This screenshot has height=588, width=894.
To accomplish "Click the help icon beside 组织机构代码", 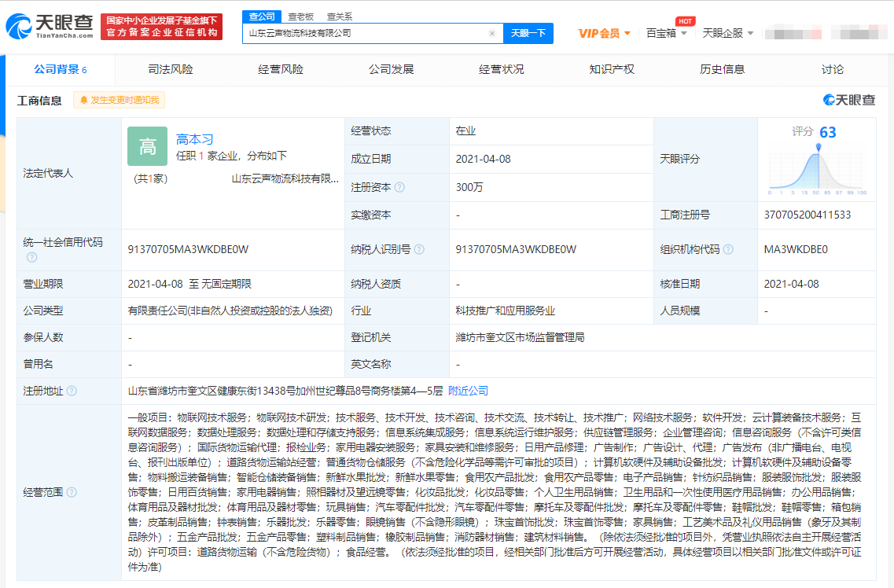I will 727,249.
